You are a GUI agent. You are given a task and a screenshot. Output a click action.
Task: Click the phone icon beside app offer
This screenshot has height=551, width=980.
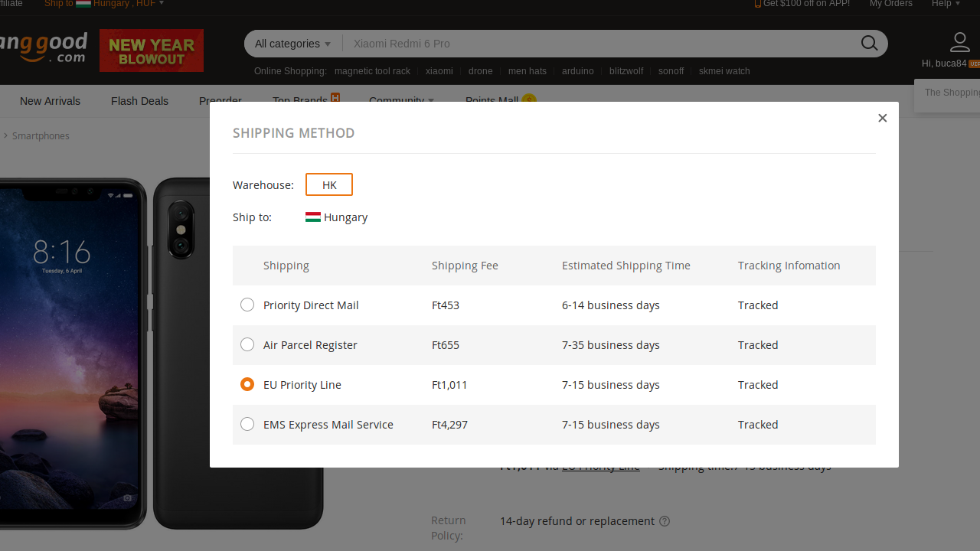click(x=758, y=4)
